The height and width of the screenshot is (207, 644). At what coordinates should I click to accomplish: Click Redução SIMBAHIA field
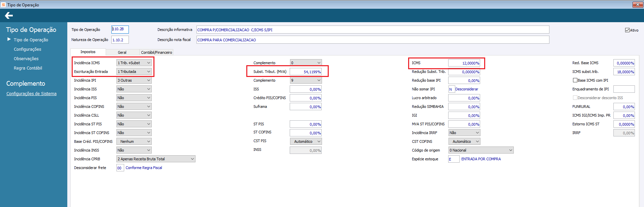tap(464, 107)
